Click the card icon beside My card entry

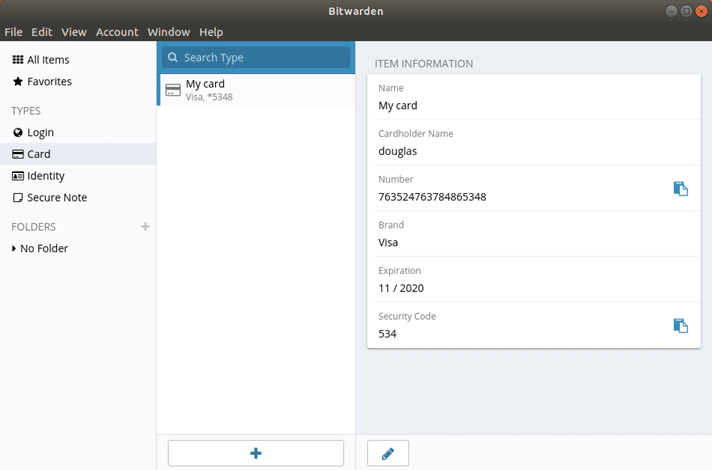pyautogui.click(x=173, y=90)
